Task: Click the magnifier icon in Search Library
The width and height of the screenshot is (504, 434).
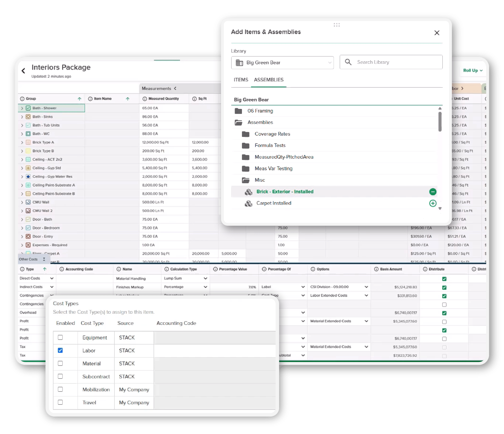Action: pos(349,62)
